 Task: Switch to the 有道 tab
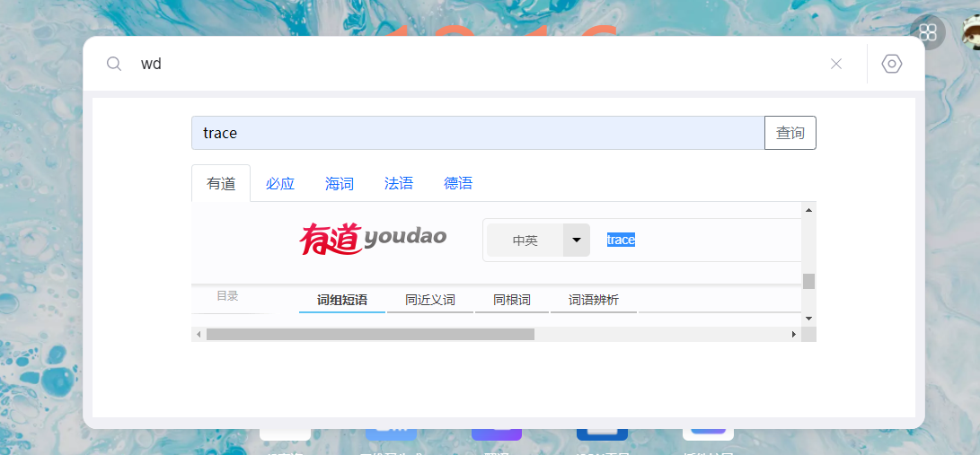(x=221, y=183)
